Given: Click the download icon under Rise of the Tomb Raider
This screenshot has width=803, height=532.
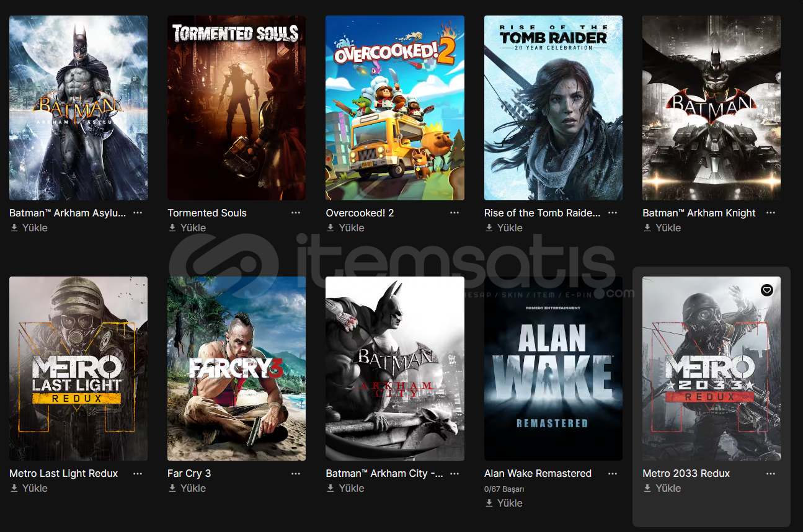Looking at the screenshot, I should pos(489,228).
